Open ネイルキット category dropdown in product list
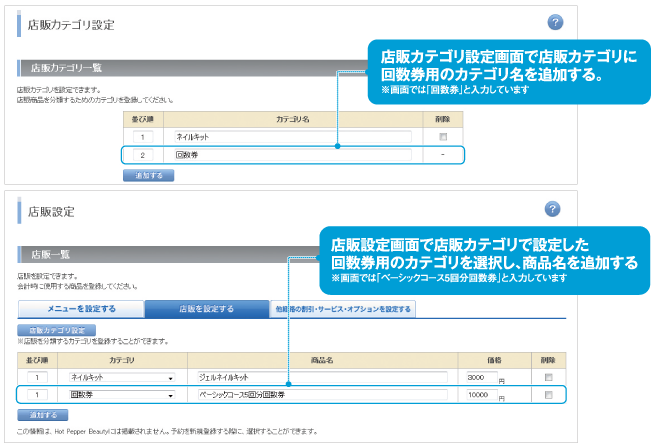The height and width of the screenshot is (444, 670). pos(122,378)
